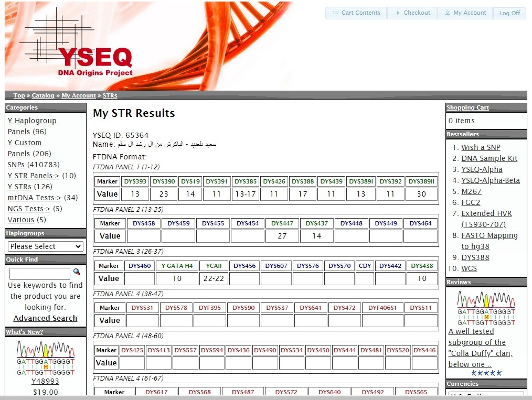Open Wish a SNP bestseller
This screenshot has width=532, height=400.
[481, 147]
